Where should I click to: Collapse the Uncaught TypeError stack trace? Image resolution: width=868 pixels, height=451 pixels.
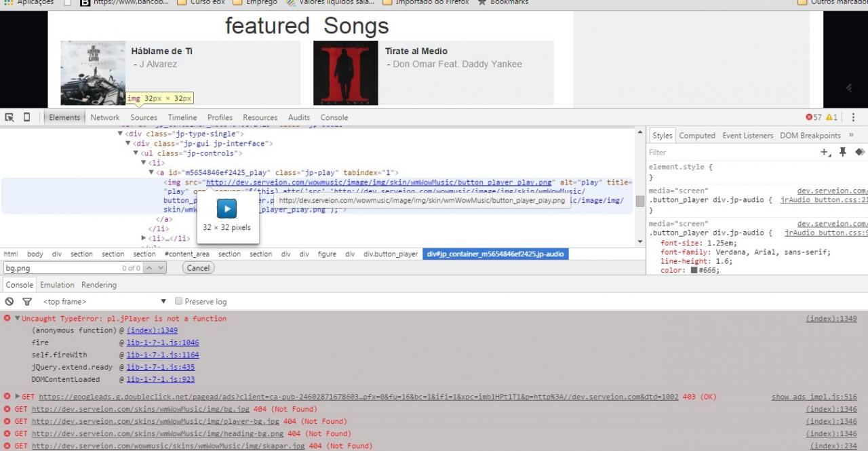[x=17, y=319]
